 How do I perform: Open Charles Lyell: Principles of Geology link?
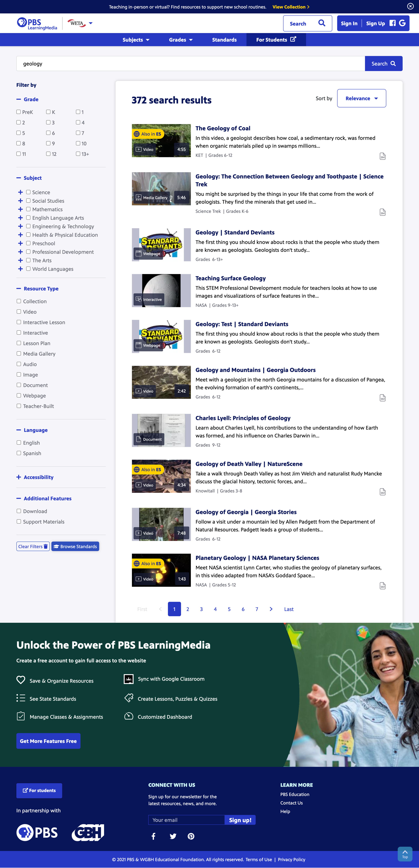243,418
